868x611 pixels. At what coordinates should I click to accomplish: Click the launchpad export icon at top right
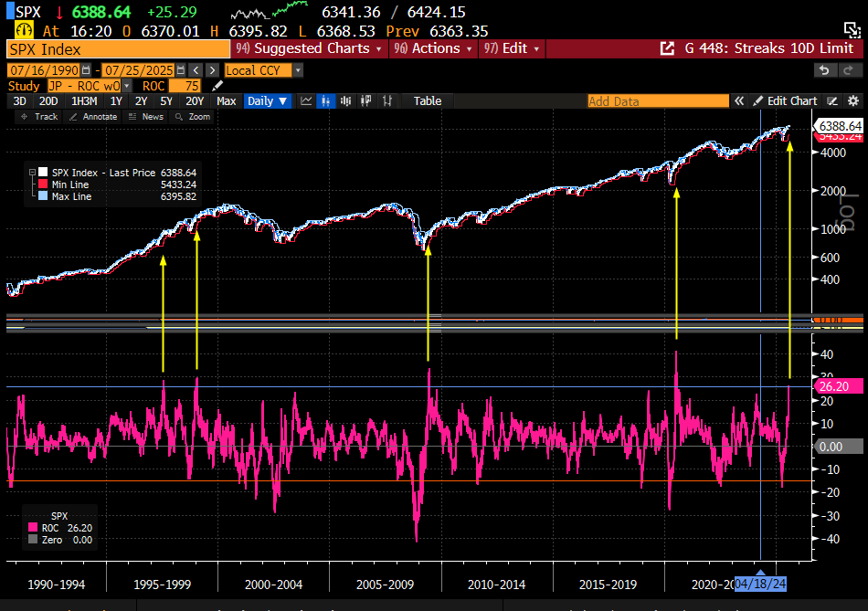click(x=852, y=30)
